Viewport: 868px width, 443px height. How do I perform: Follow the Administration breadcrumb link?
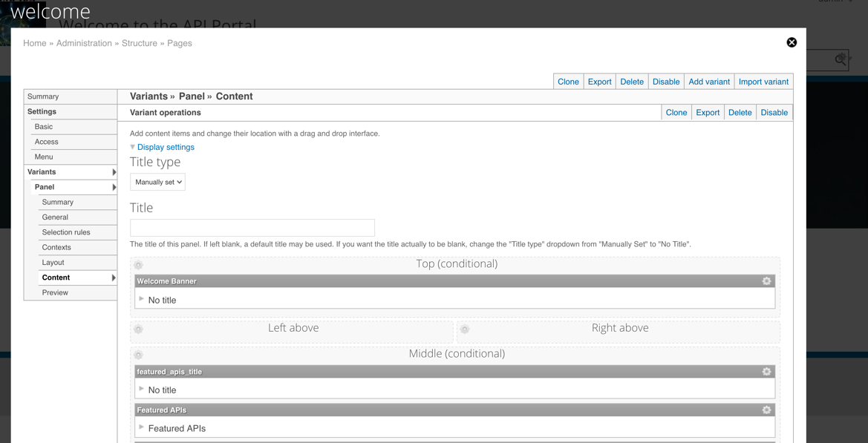[84, 43]
